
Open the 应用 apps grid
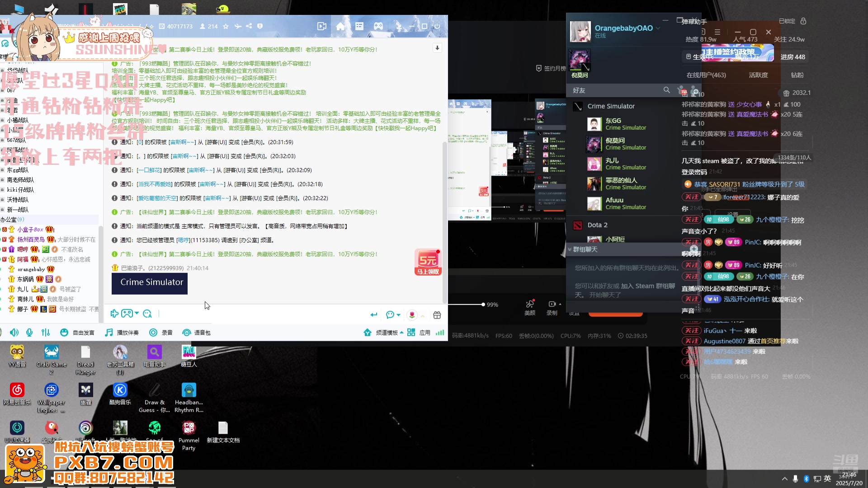click(419, 333)
